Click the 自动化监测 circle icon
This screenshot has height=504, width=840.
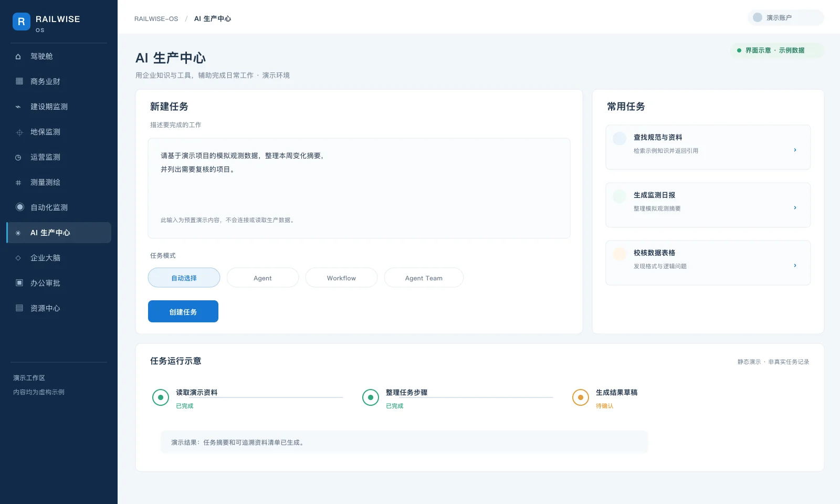coord(20,207)
